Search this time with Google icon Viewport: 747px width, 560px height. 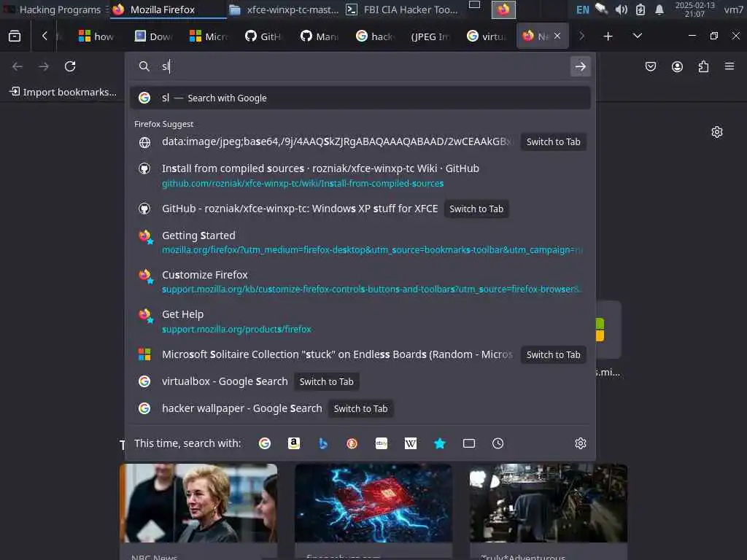pyautogui.click(x=265, y=443)
